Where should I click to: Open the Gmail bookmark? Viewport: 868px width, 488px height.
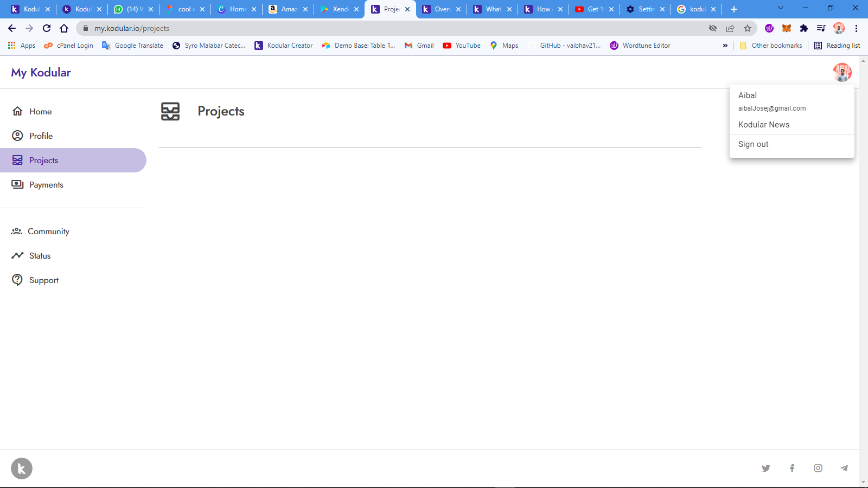[x=419, y=46]
